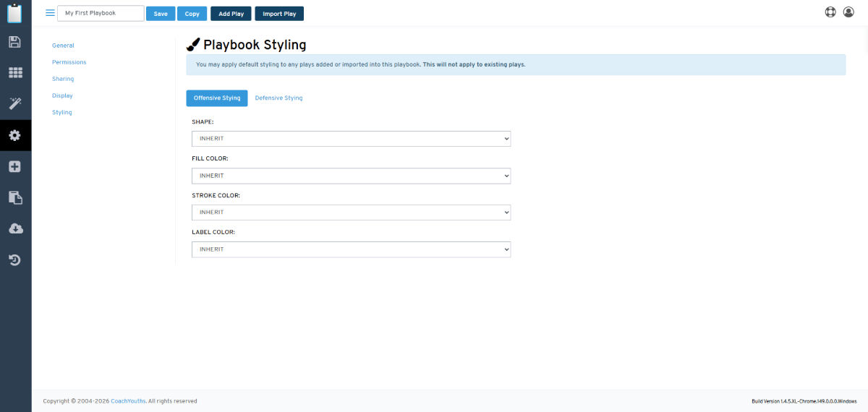Click the "FILL COLOR:" label
Viewport: 868px width, 412px height.
(210, 158)
